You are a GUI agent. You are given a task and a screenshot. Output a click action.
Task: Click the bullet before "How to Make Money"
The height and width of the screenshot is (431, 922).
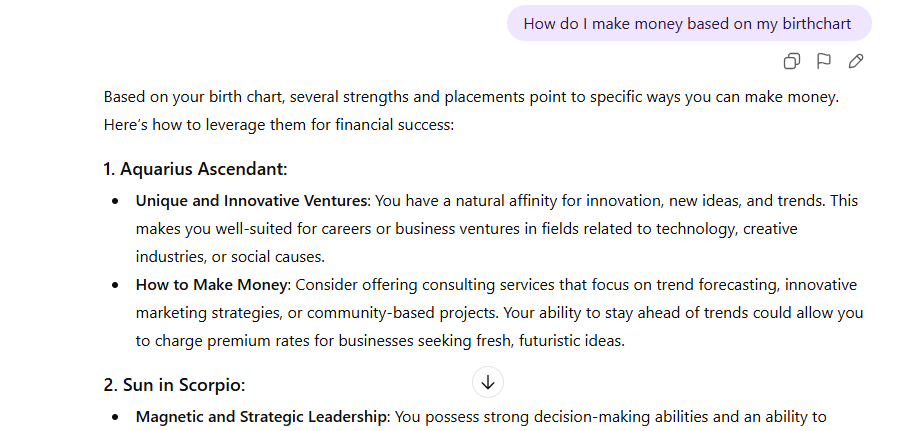coord(116,285)
